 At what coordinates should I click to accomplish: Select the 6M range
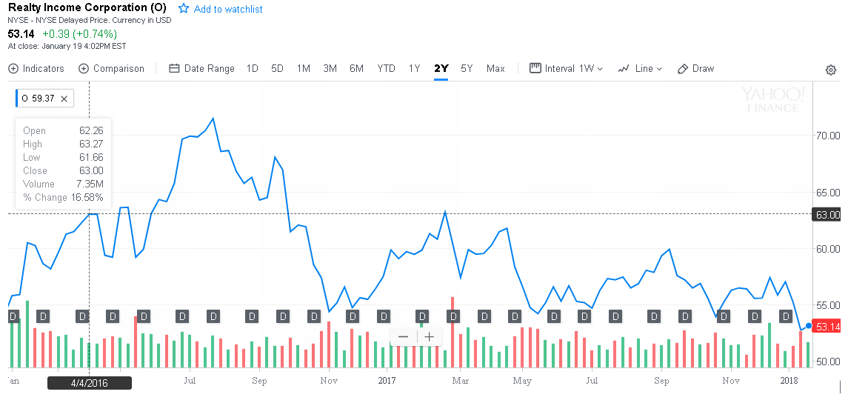(356, 69)
